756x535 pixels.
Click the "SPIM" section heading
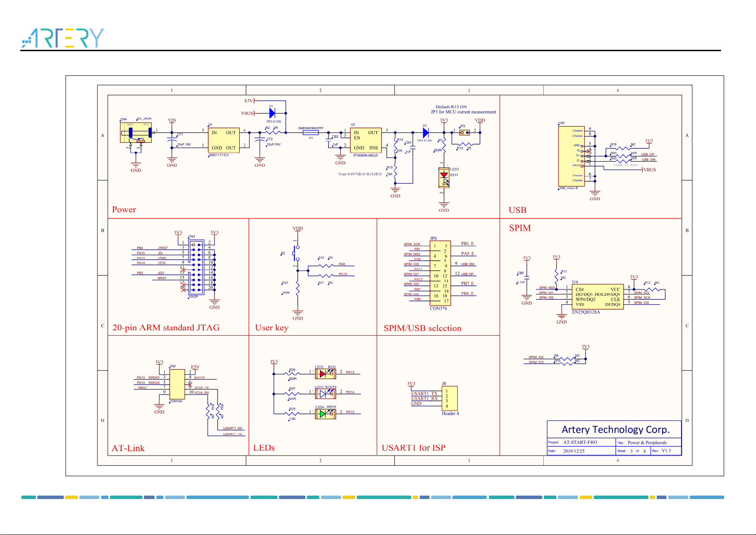point(520,228)
